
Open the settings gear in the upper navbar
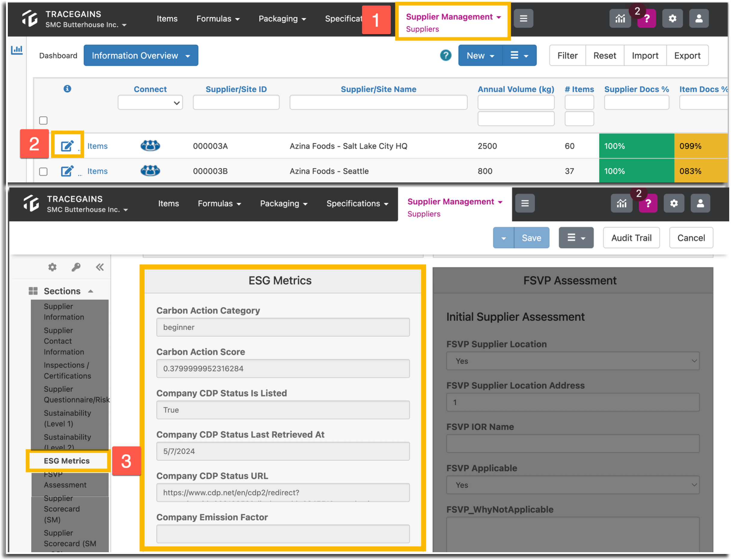click(x=672, y=19)
